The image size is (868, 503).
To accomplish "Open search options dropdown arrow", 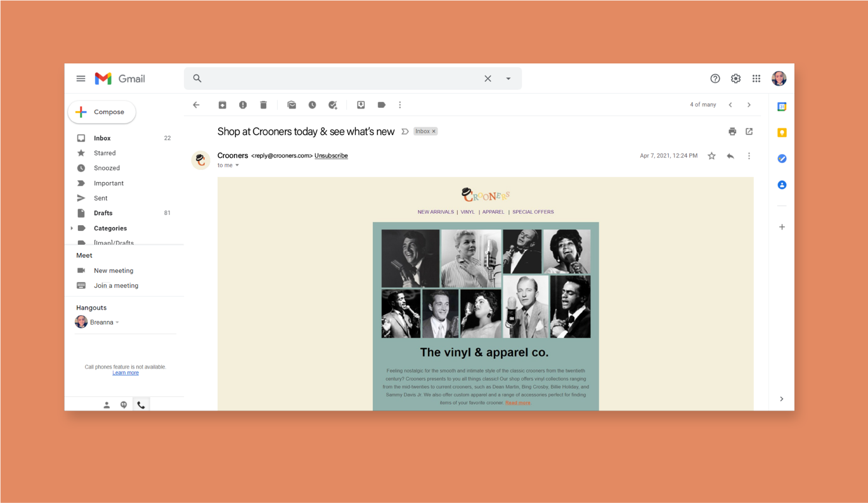I will pos(508,79).
